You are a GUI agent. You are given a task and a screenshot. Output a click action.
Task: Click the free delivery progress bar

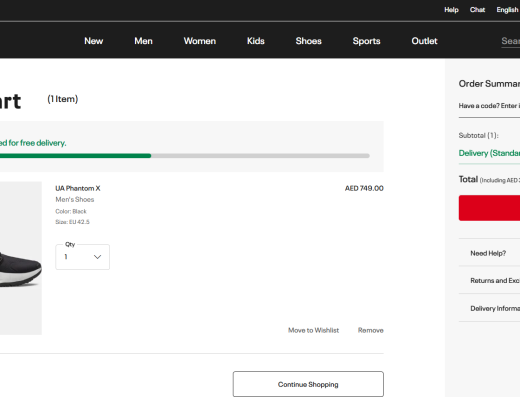(x=185, y=156)
